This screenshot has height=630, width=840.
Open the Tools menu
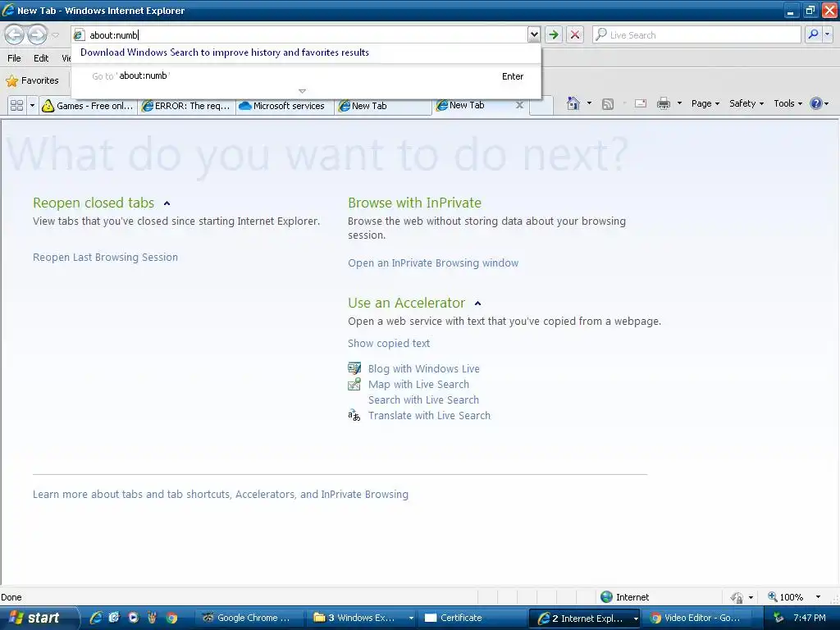(x=787, y=104)
